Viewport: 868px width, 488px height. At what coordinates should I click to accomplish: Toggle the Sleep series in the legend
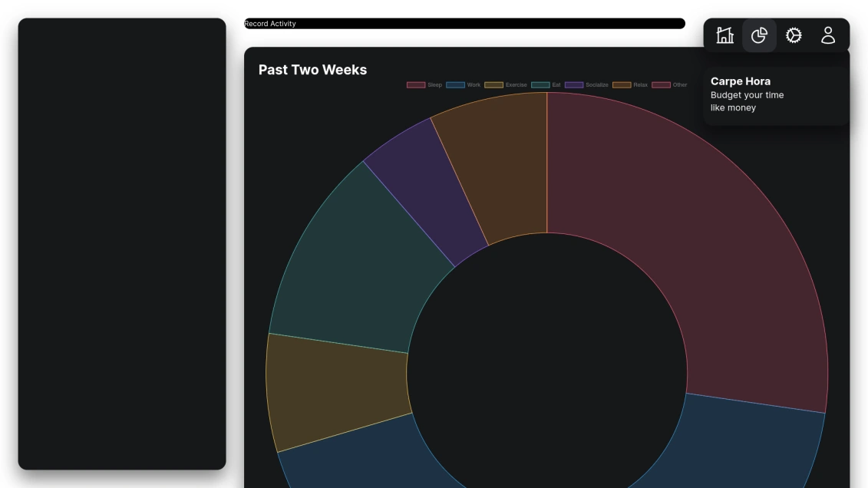(x=434, y=84)
